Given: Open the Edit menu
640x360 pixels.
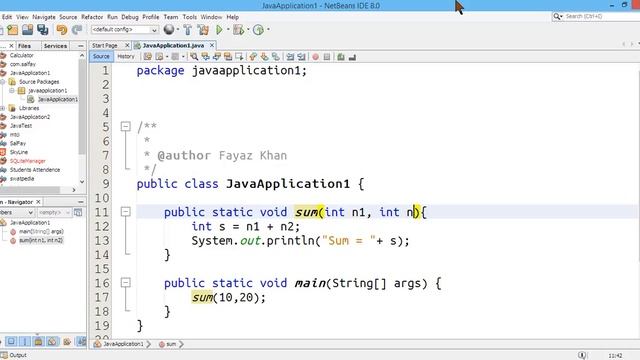Looking at the screenshot, I should pyautogui.click(x=7, y=17).
